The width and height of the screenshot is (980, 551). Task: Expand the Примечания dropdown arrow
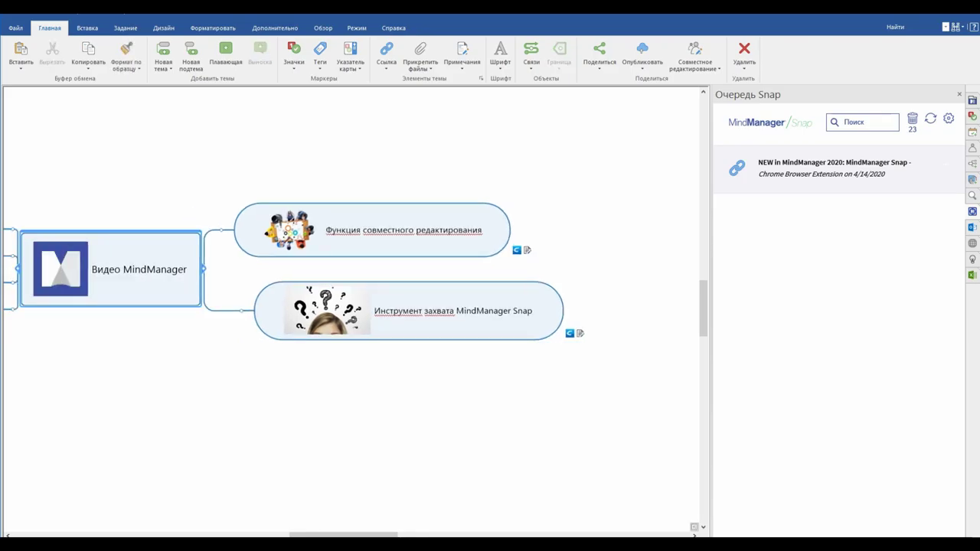462,69
